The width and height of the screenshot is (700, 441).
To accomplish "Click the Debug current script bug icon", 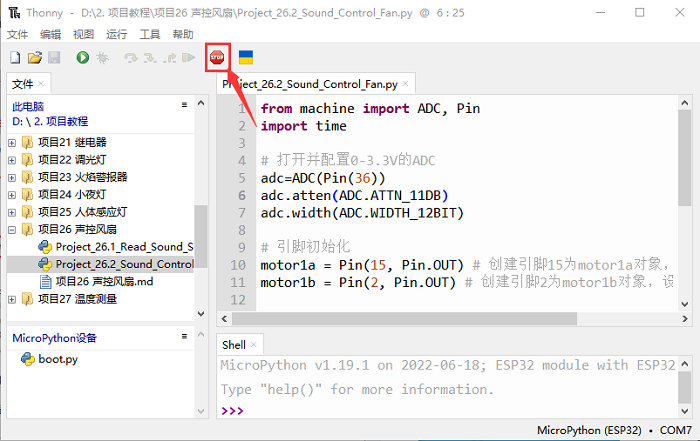I will 102,58.
